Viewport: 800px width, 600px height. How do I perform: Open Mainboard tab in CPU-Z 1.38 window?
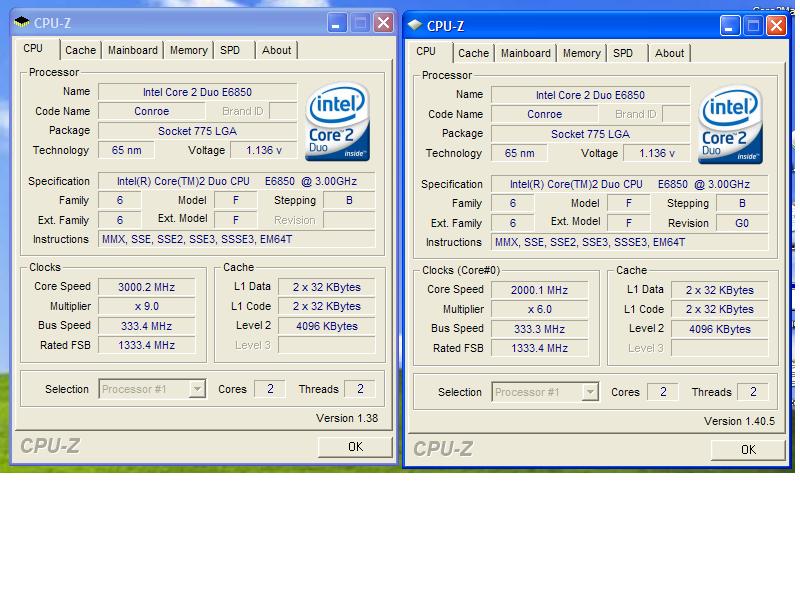(133, 50)
